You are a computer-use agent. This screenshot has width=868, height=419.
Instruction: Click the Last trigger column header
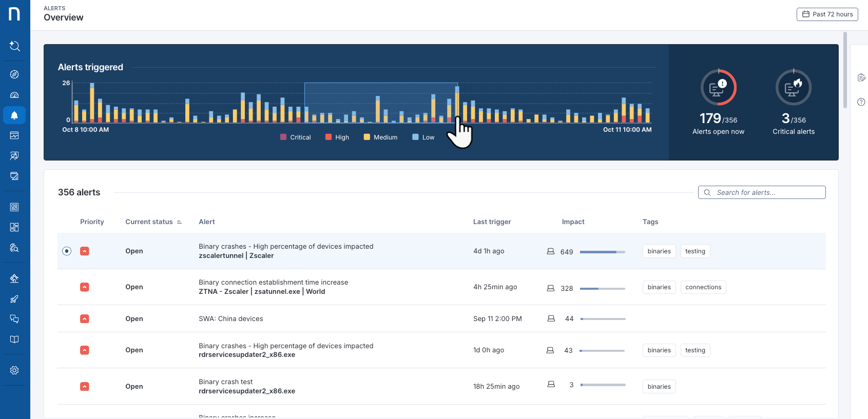click(x=492, y=222)
